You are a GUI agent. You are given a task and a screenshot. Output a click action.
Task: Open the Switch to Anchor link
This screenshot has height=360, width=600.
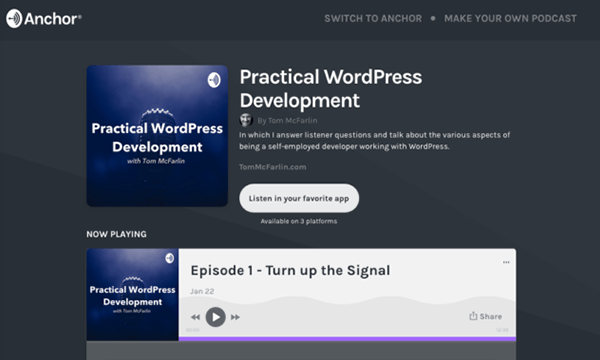tap(373, 18)
